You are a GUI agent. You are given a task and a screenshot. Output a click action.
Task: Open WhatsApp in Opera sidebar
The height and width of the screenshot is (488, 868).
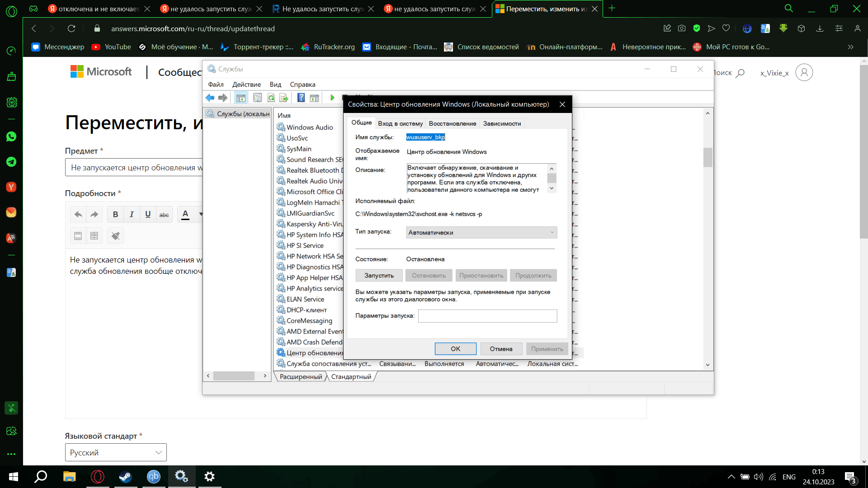11,137
